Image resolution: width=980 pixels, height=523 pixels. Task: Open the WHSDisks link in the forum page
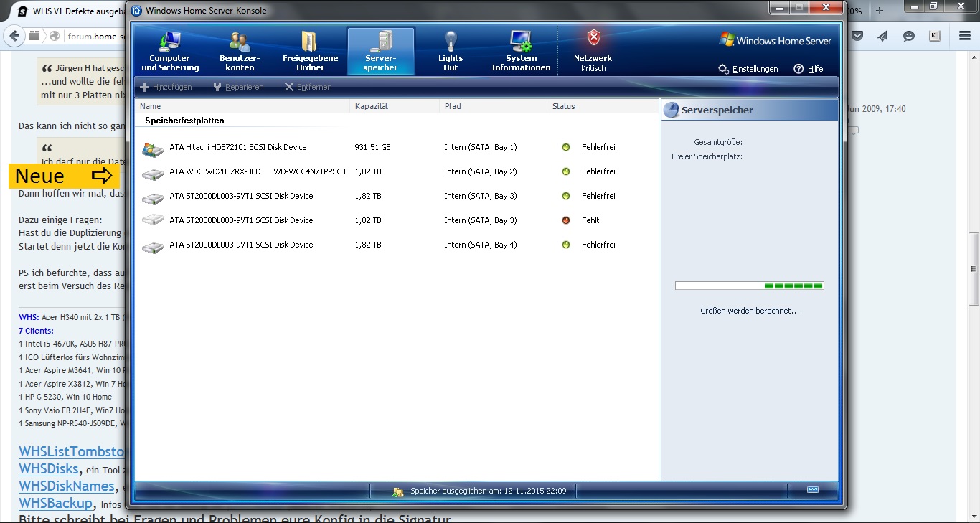point(48,469)
